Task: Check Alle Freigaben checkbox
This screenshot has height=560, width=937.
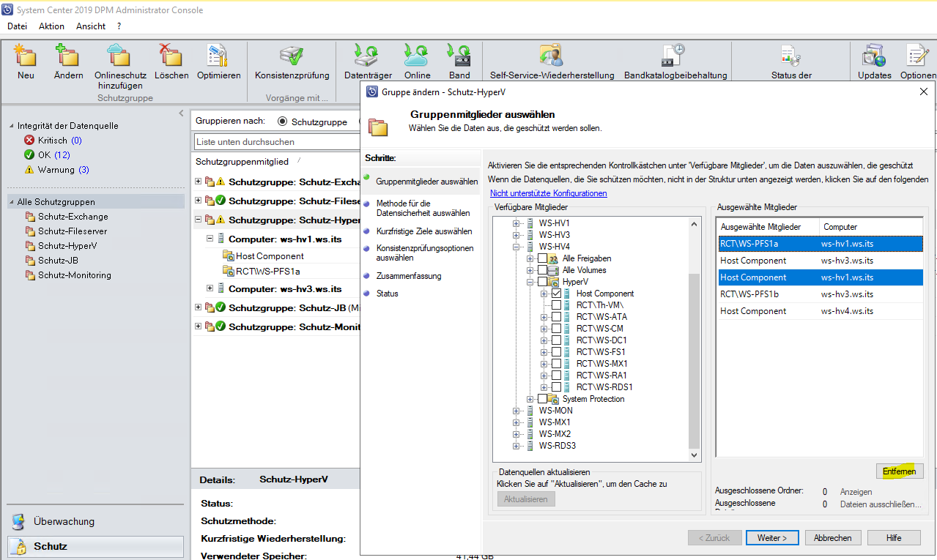Action: pyautogui.click(x=542, y=258)
